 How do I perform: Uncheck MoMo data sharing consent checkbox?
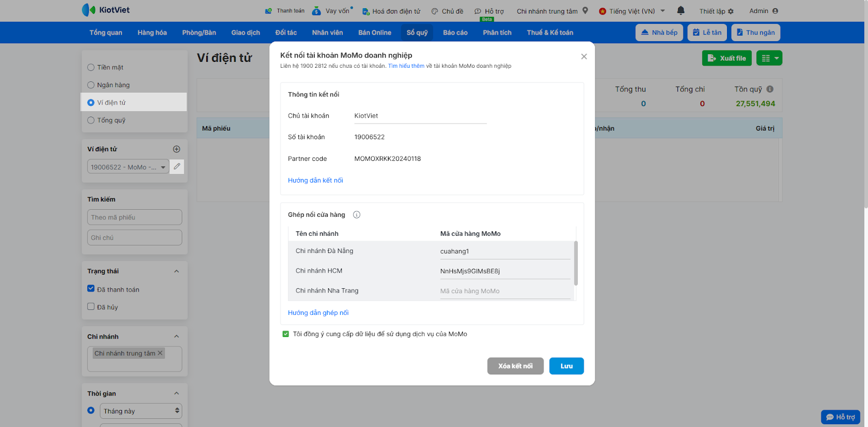tap(286, 334)
